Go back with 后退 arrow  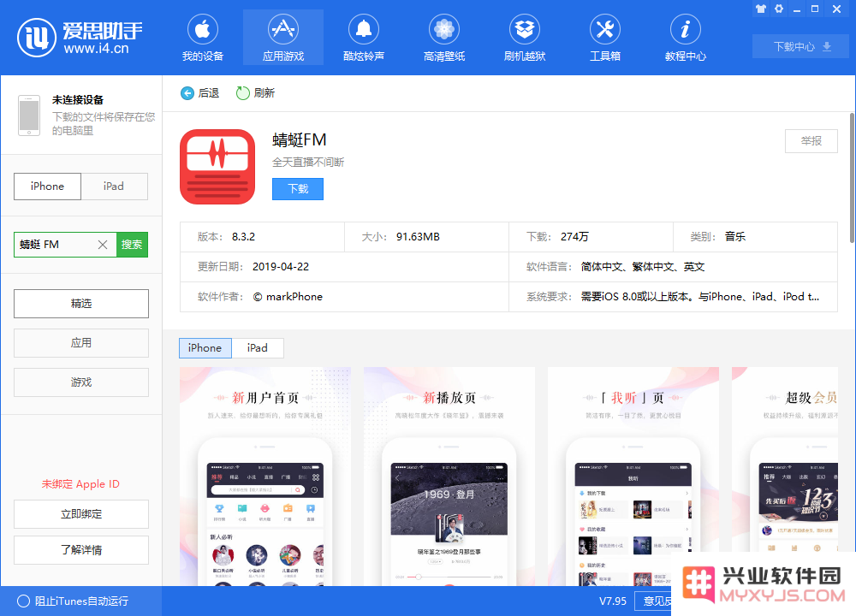(x=199, y=93)
